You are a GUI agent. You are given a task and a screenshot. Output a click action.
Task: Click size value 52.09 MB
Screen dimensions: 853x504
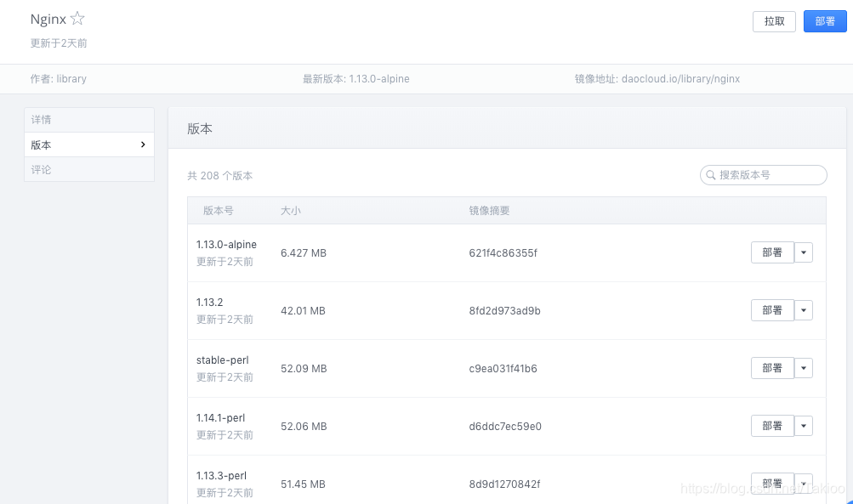coord(304,369)
